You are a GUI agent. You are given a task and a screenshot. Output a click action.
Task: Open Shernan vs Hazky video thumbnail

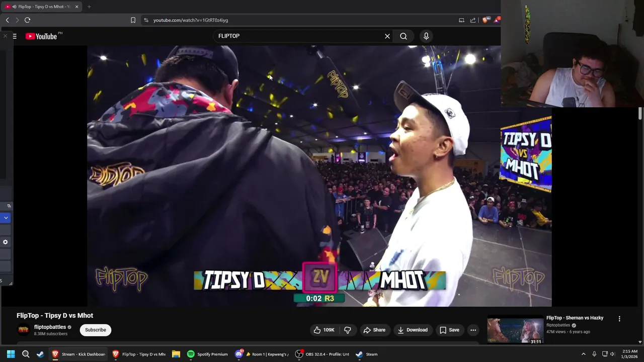[515, 330]
